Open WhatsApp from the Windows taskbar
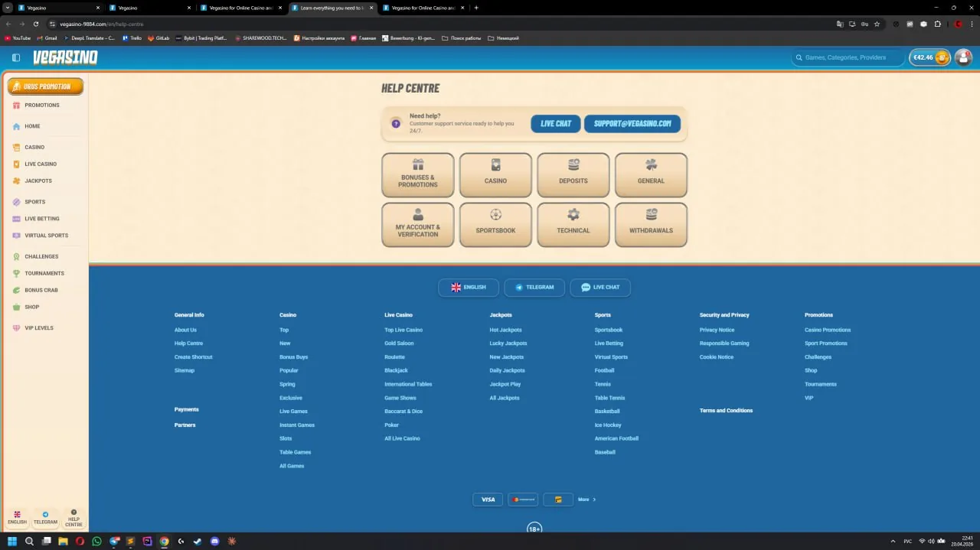The width and height of the screenshot is (980, 550). 96,542
